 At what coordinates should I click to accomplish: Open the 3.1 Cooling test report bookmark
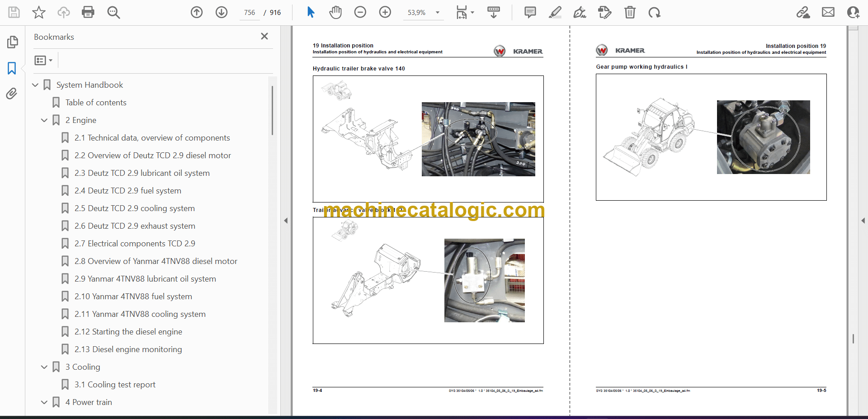coord(121,385)
